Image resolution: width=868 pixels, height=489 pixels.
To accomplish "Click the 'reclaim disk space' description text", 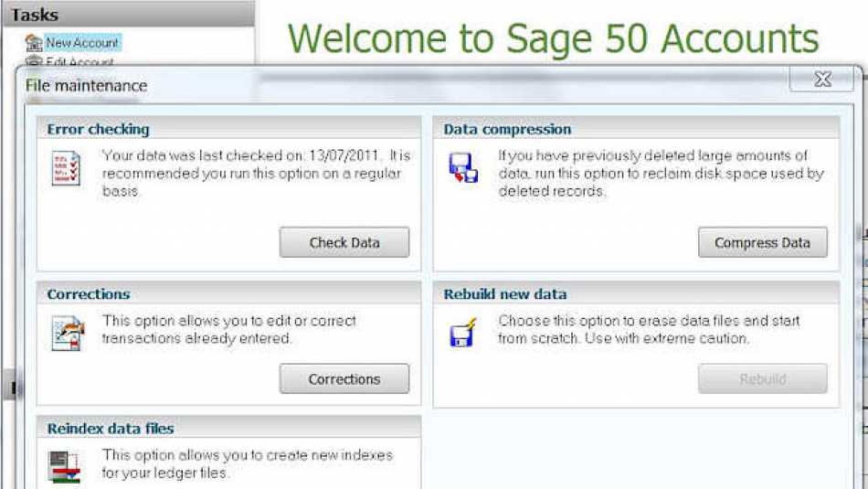I will click(661, 174).
